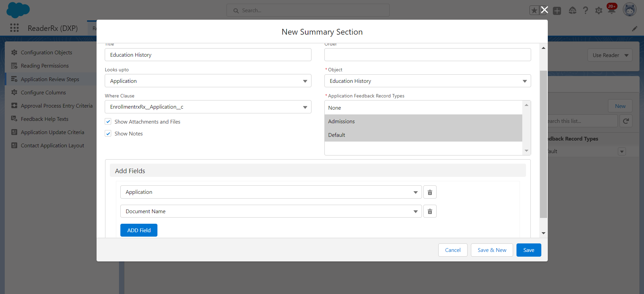Viewport: 644px width, 294px height.
Task: Uncheck Show Attachments and Files
Action: [x=108, y=122]
